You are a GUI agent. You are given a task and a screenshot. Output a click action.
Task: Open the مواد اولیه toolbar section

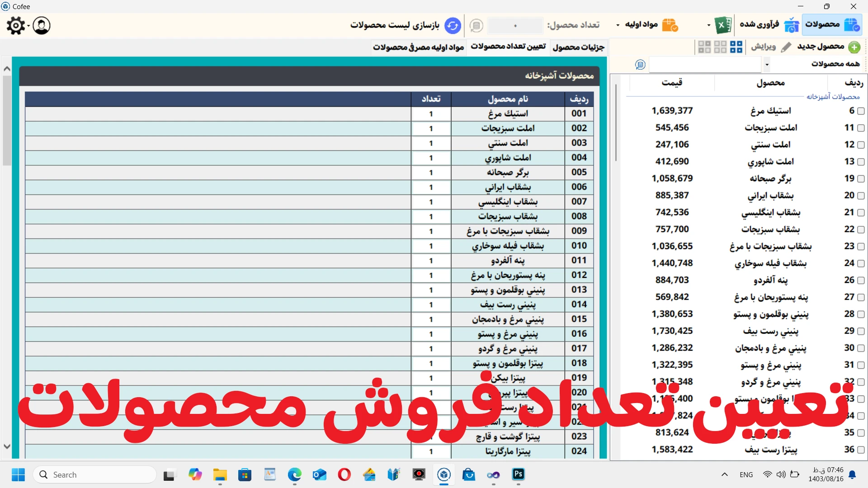click(651, 24)
